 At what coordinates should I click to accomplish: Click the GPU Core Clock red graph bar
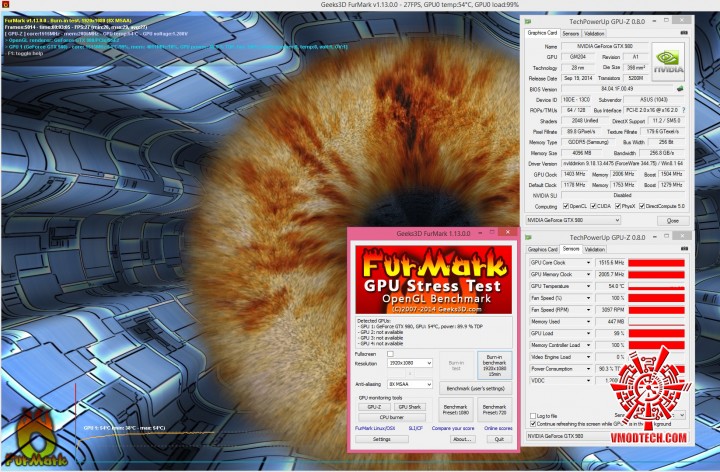656,263
